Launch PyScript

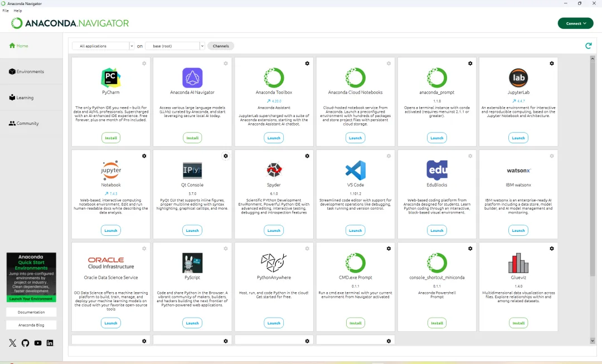(192, 323)
